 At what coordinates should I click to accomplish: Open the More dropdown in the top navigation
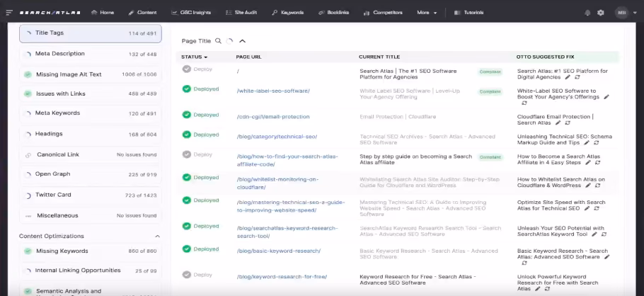(x=426, y=13)
